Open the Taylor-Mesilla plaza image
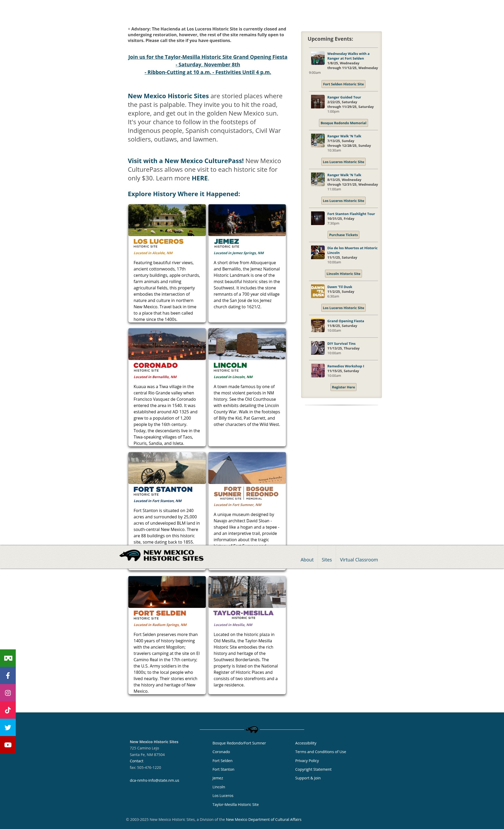504x829 pixels. (x=247, y=592)
